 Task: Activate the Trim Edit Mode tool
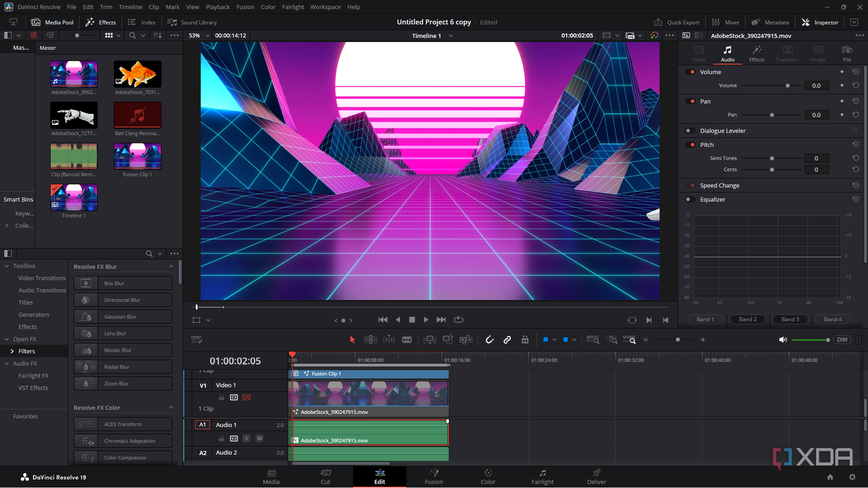click(371, 340)
